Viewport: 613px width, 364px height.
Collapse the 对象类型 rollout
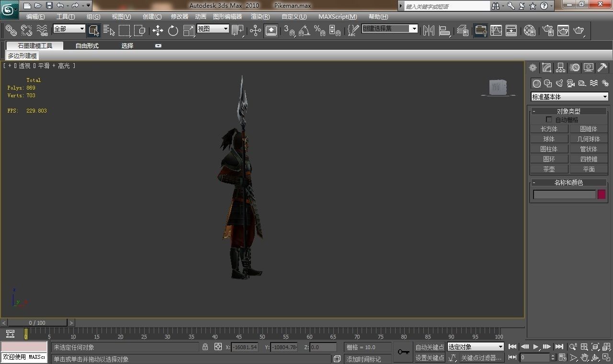pos(568,111)
